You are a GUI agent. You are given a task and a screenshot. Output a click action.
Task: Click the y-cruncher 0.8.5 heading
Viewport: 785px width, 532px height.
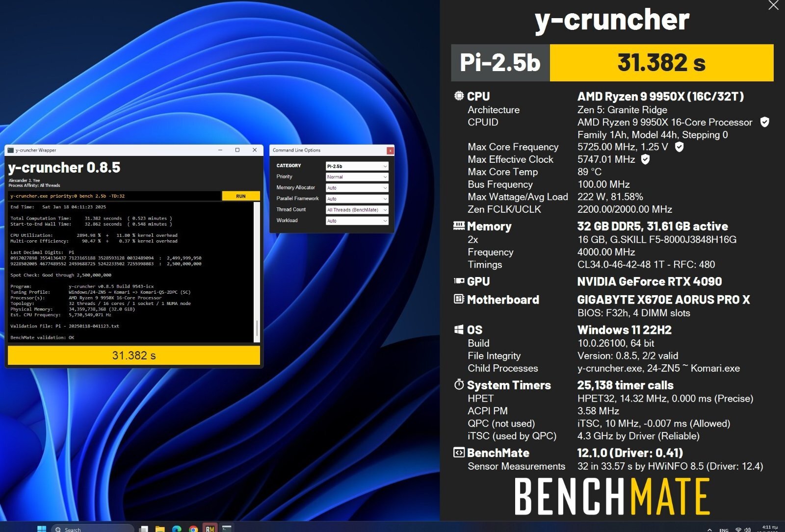pyautogui.click(x=64, y=168)
